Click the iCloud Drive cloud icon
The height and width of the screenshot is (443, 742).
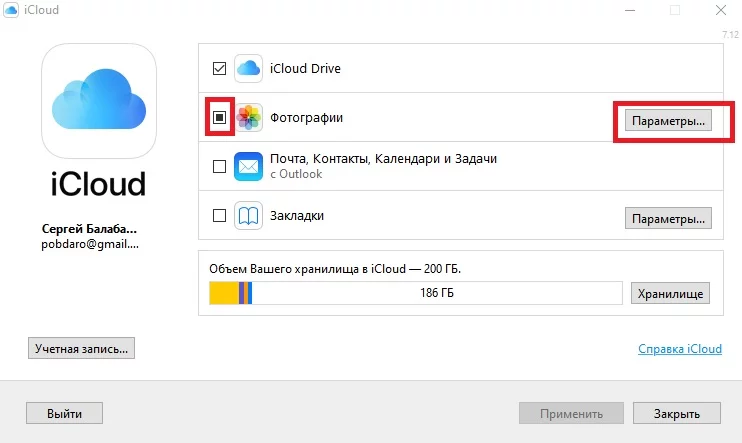(248, 69)
